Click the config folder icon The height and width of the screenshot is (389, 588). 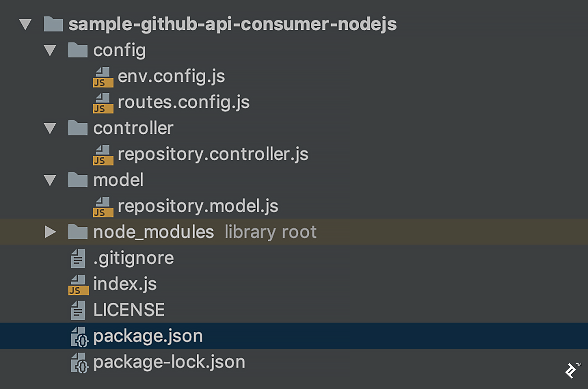pos(79,51)
